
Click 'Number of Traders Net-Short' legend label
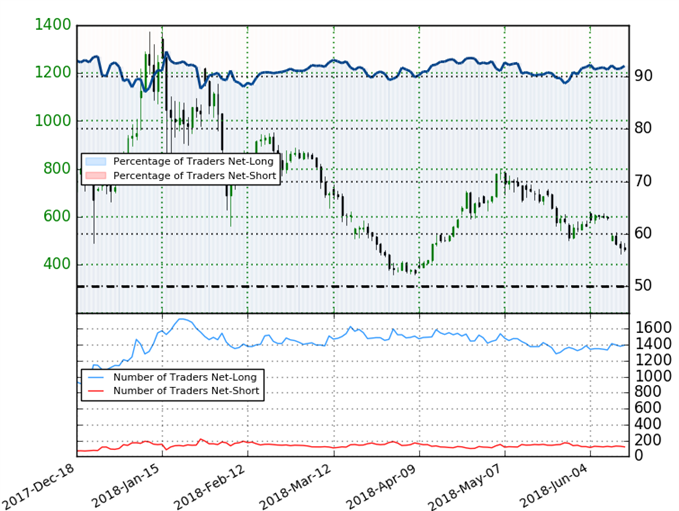click(x=186, y=391)
